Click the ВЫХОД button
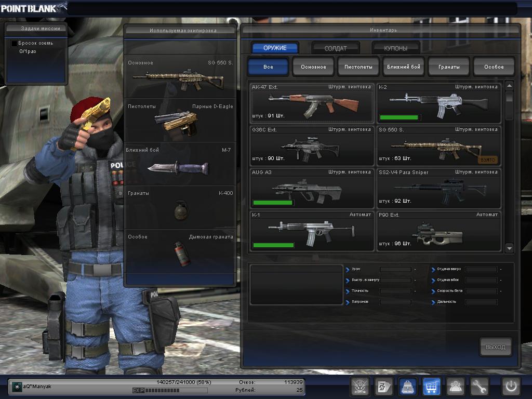Image resolution: width=532 pixels, height=399 pixels. point(495,347)
